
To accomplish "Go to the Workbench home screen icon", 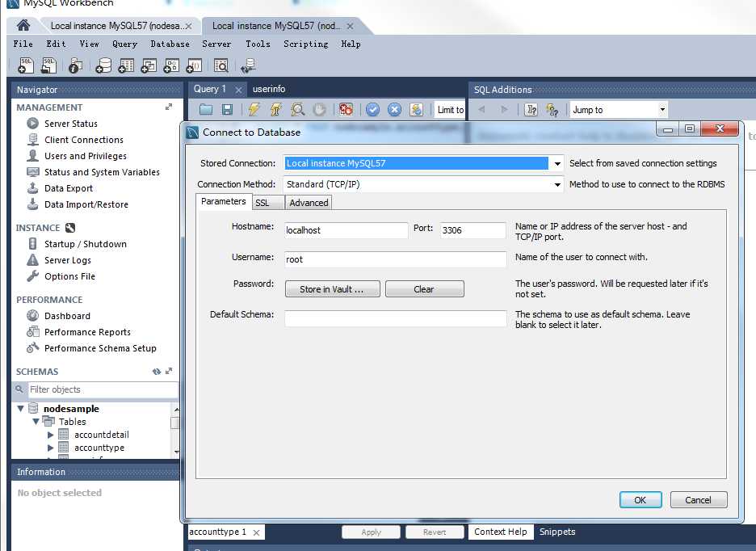I will (x=23, y=24).
